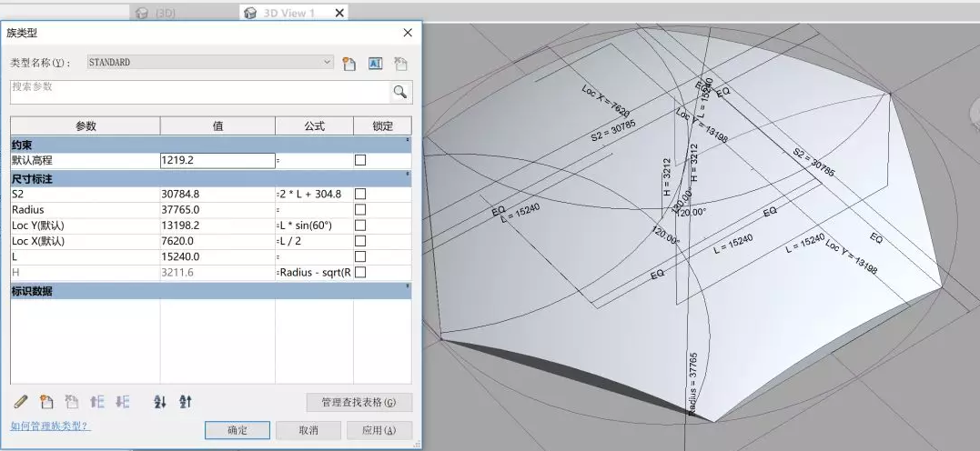Select the S2 parameter name cell
This screenshot has height=451, width=980.
click(x=86, y=194)
